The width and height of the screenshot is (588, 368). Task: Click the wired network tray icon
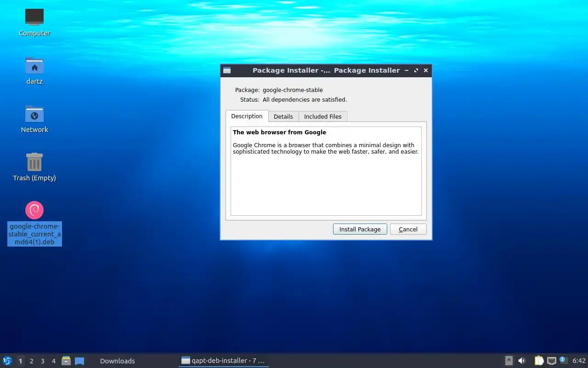point(551,361)
